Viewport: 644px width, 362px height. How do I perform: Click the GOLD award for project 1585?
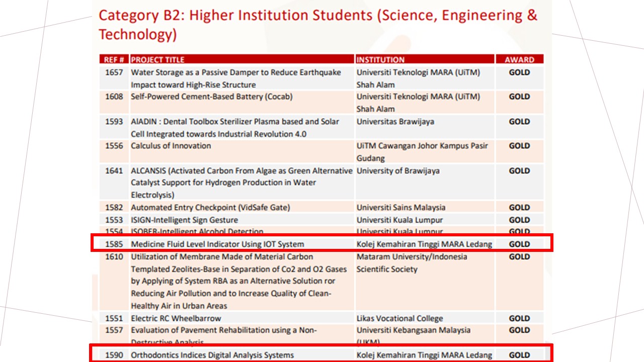(x=519, y=244)
